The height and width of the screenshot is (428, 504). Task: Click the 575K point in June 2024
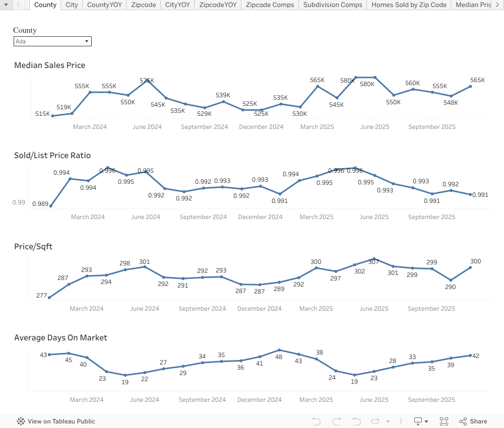(x=147, y=81)
